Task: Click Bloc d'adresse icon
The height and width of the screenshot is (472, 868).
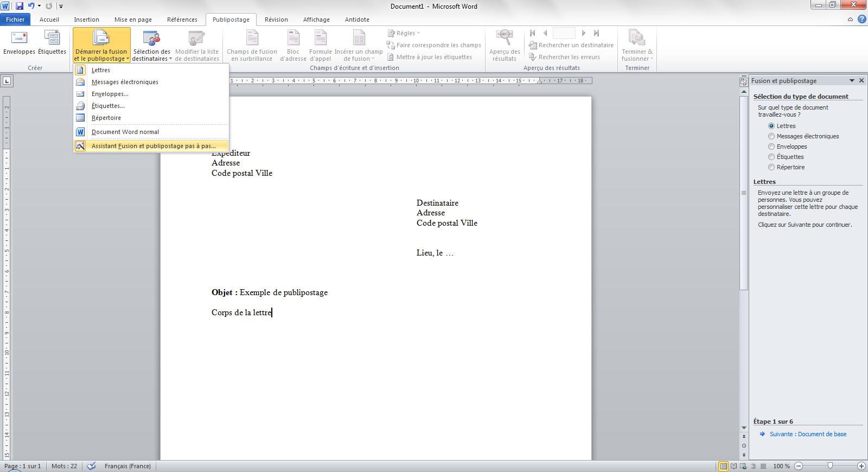Action: pyautogui.click(x=293, y=46)
